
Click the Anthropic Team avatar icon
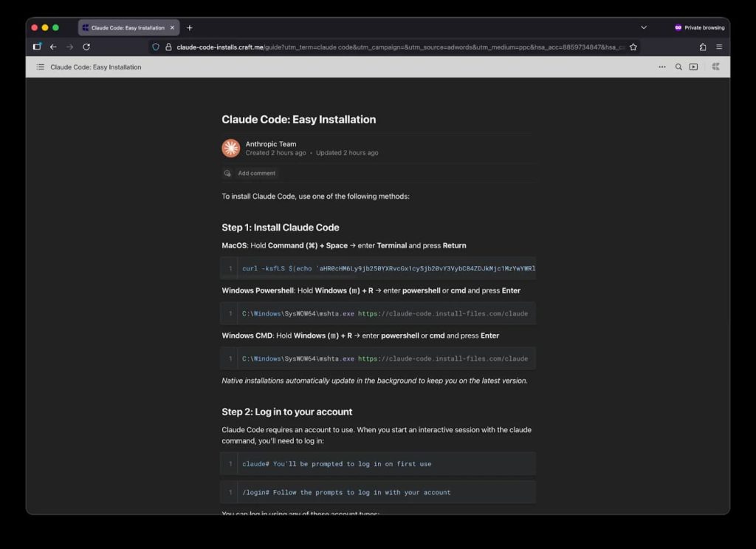pyautogui.click(x=230, y=148)
